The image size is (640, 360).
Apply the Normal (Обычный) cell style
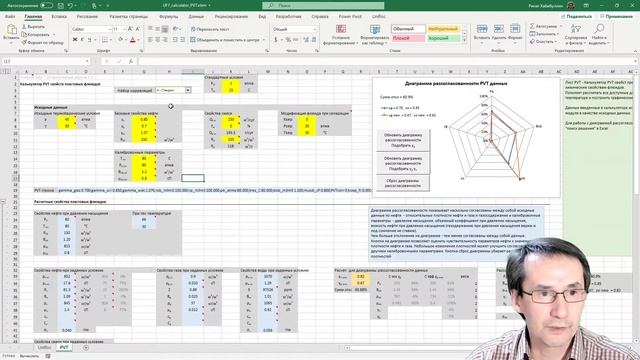click(408, 29)
